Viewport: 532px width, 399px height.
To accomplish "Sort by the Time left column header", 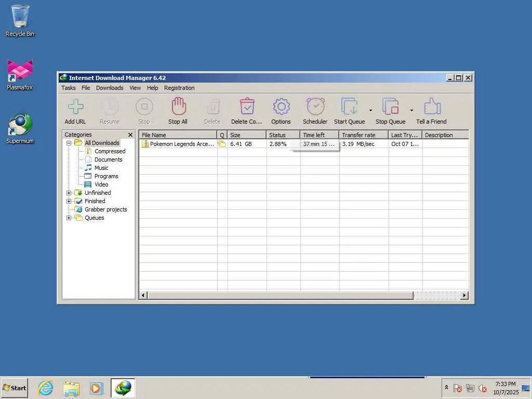I will [320, 135].
